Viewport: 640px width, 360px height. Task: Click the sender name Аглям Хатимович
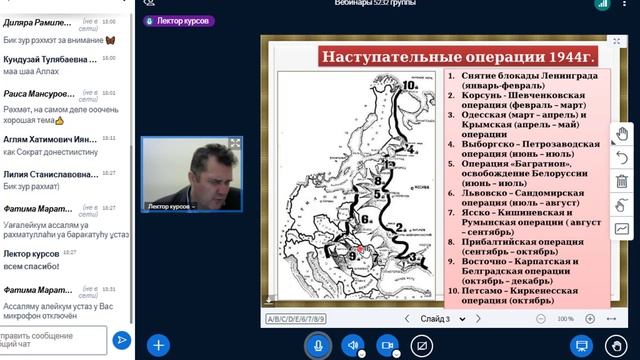50,140
